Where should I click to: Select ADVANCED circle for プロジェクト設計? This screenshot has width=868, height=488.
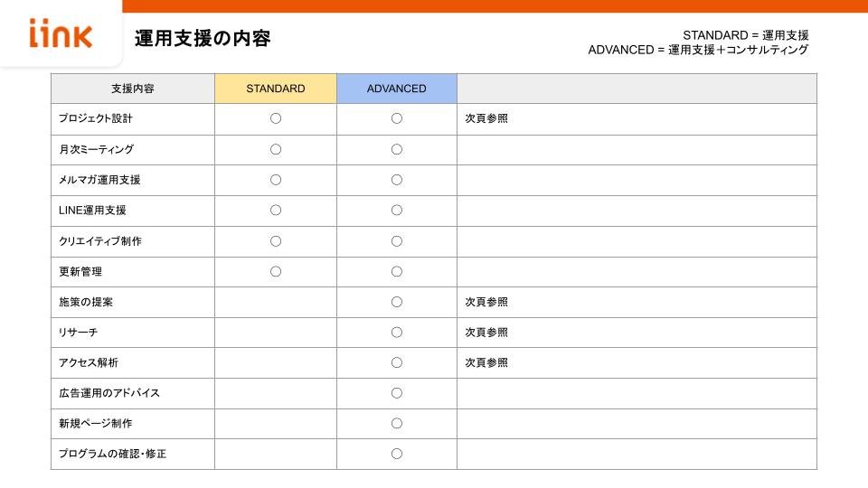(397, 118)
